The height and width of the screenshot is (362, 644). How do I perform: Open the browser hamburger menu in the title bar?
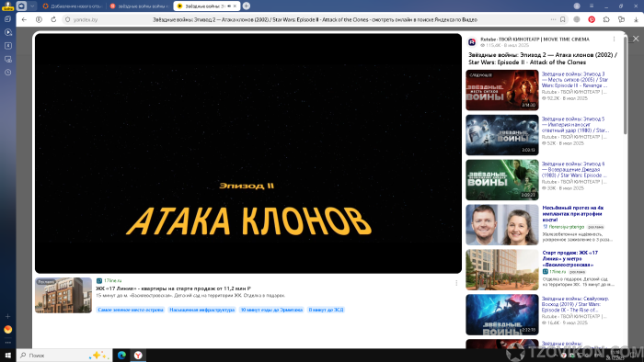click(592, 6)
